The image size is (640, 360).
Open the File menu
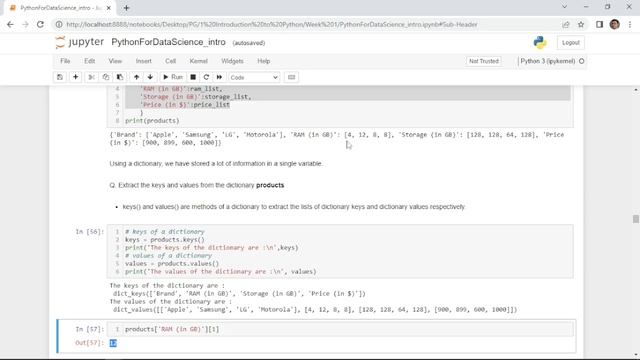[x=65, y=61]
